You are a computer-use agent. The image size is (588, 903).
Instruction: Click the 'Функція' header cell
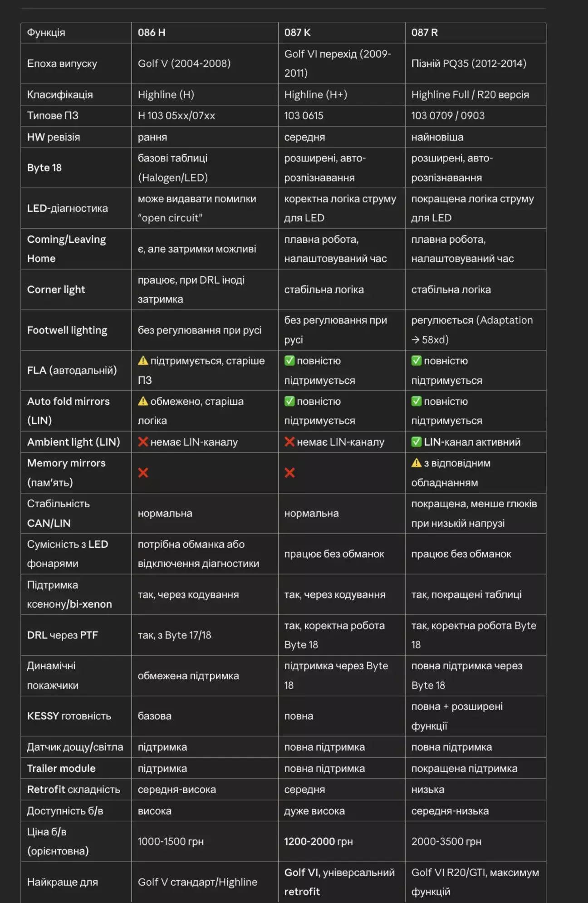[x=46, y=33]
